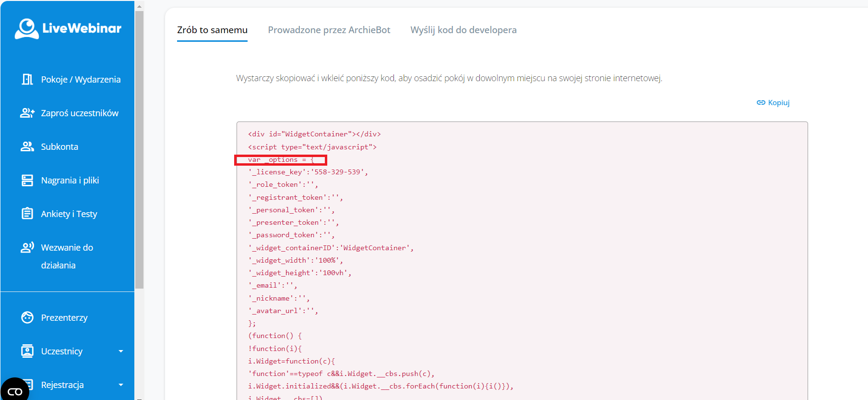Screen dimensions: 868x400
Task: Click the Zaproś uczestników add-user icon
Action: click(27, 113)
